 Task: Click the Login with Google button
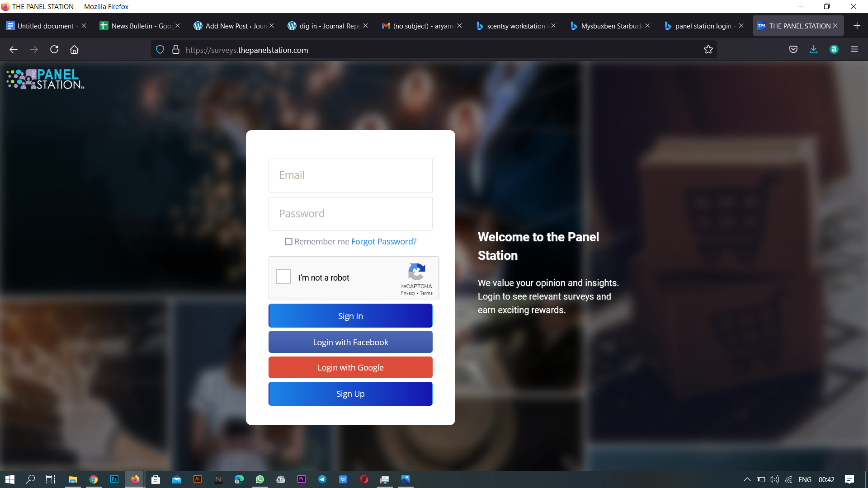click(x=350, y=368)
